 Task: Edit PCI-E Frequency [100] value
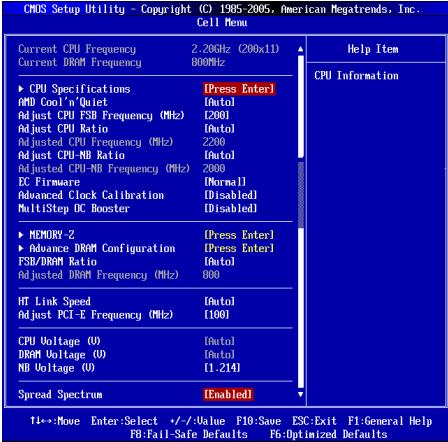click(217, 315)
